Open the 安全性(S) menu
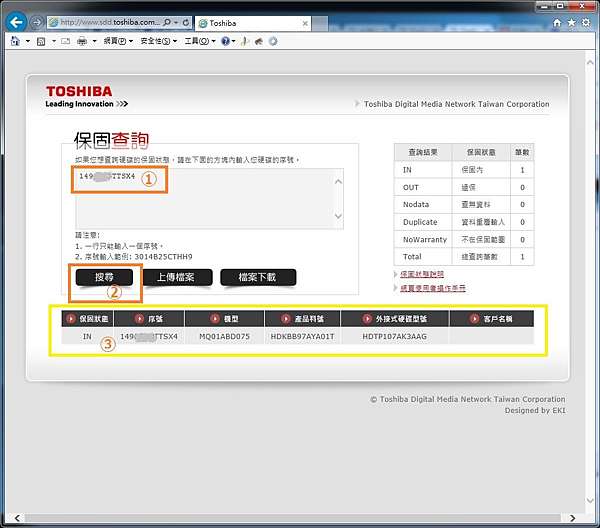This screenshot has width=600, height=528. (x=158, y=41)
